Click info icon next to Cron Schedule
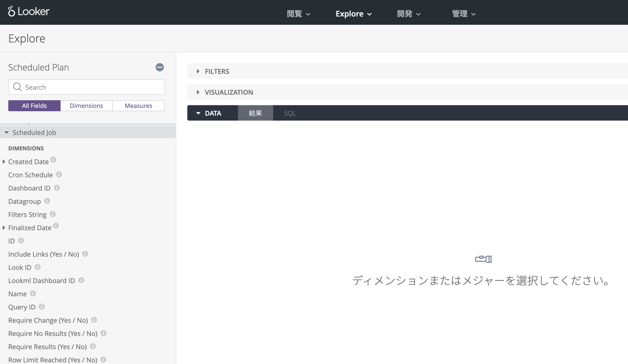The image size is (628, 364). [x=59, y=175]
